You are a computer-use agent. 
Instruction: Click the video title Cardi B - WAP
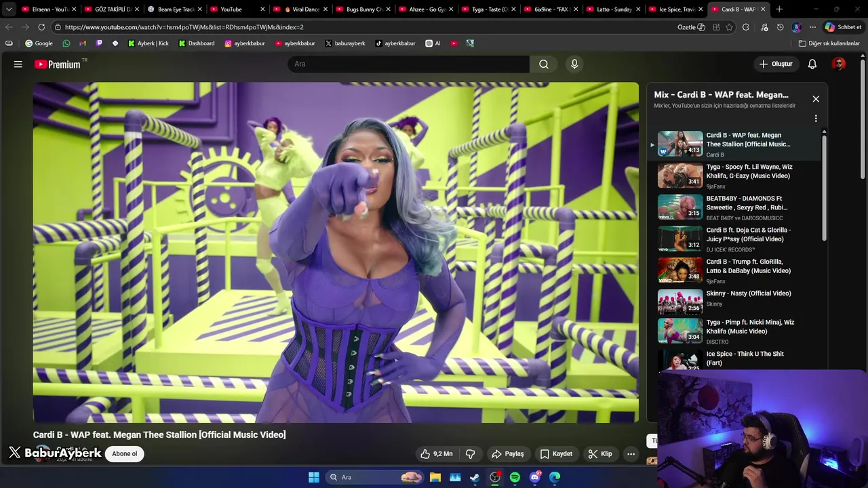pyautogui.click(x=159, y=434)
